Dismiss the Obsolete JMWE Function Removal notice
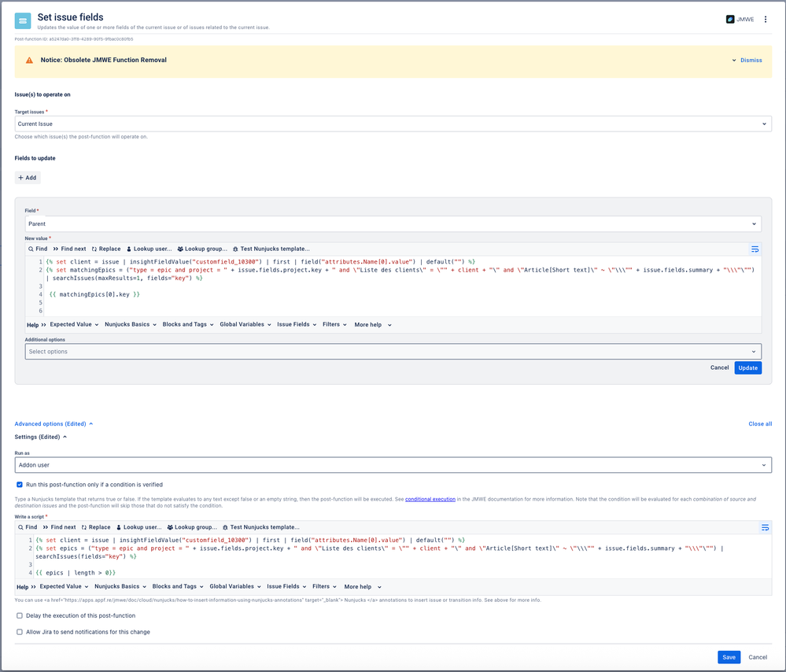This screenshot has width=786, height=672. coord(751,60)
